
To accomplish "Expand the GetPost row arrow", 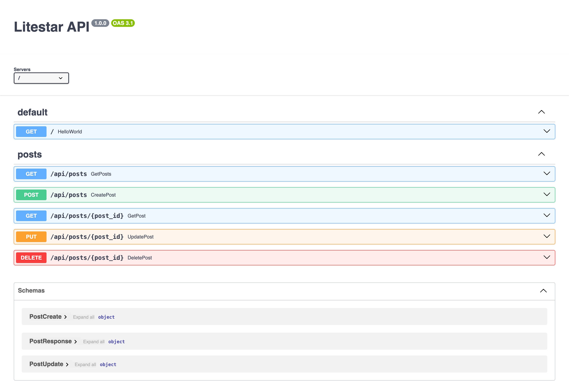I will 547,216.
